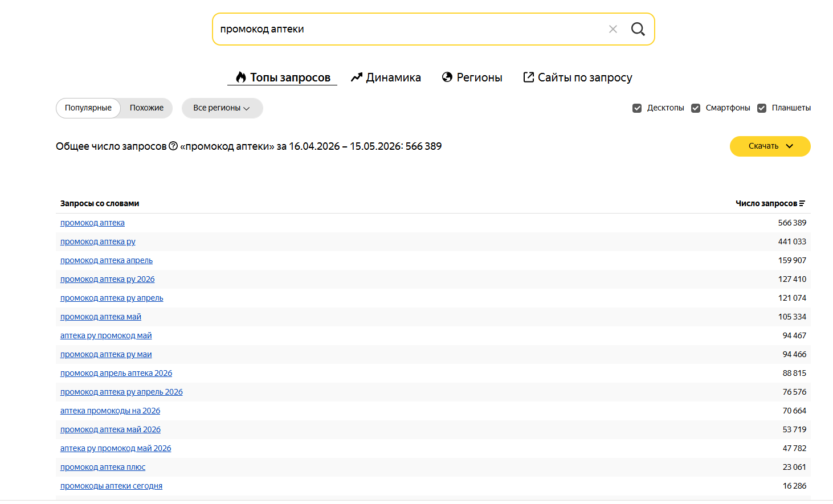The height and width of the screenshot is (504, 833).
Task: Run search with the magnifying glass icon
Action: click(638, 29)
